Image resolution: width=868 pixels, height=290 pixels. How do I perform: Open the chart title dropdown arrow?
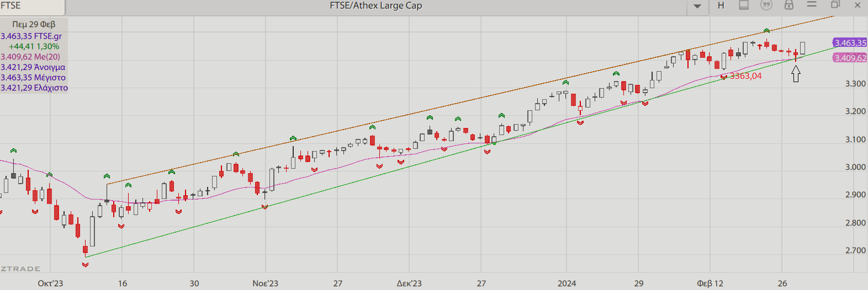click(x=697, y=6)
